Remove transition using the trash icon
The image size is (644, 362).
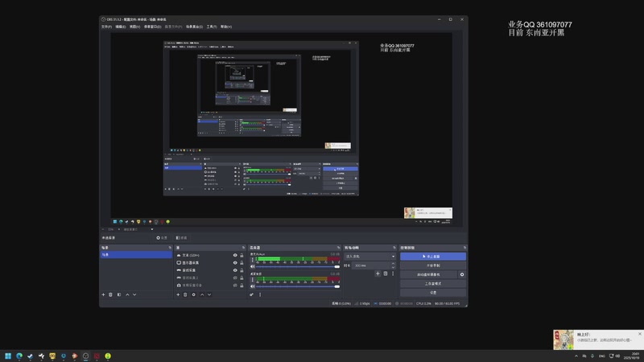386,274
